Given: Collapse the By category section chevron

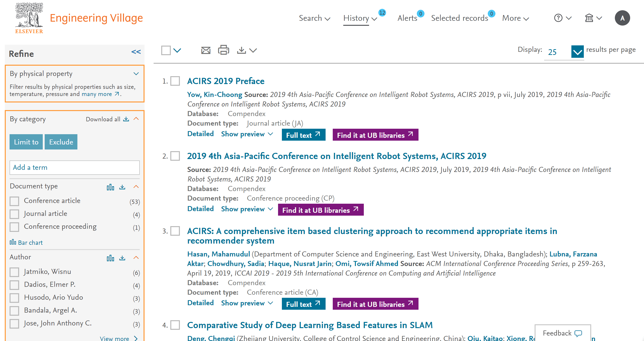Looking at the screenshot, I should [x=136, y=119].
